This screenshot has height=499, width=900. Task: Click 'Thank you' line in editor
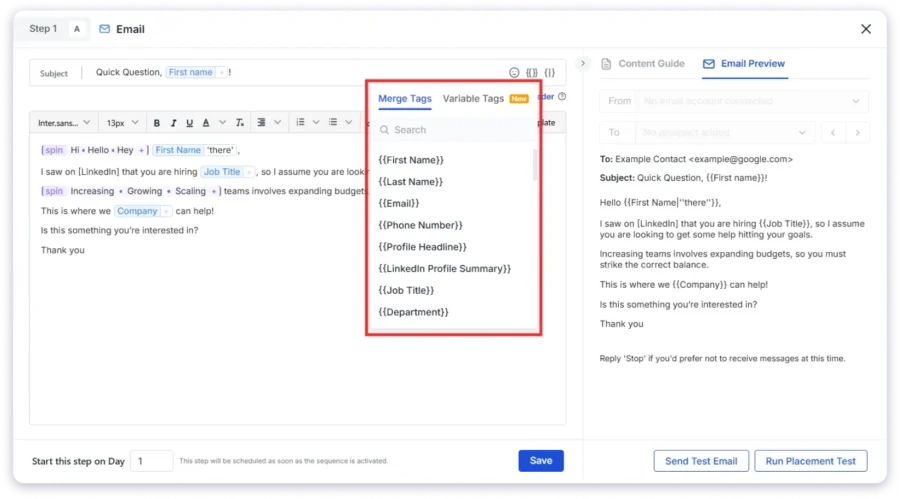(63, 250)
